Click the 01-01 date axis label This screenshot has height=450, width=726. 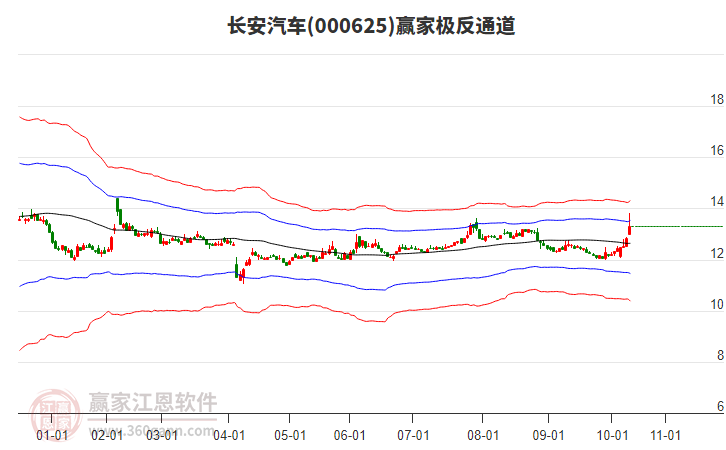point(52,435)
